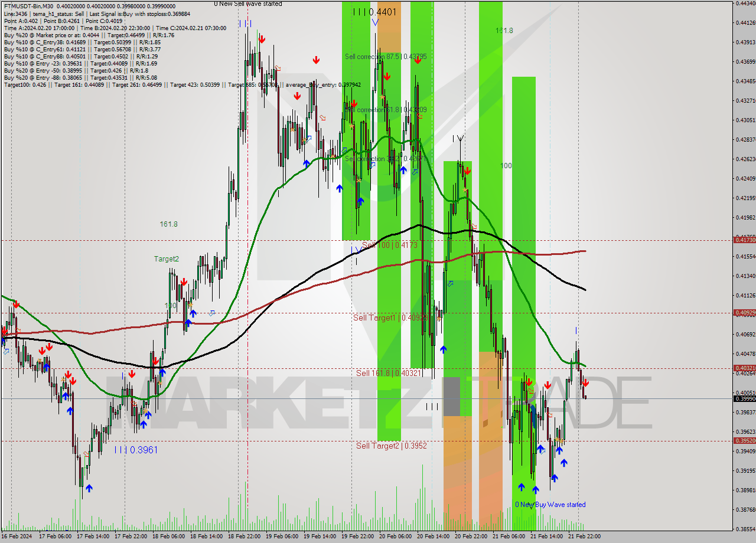The image size is (756, 543).
Task: Click the 0.43485 price axis label
Action: click(x=745, y=81)
